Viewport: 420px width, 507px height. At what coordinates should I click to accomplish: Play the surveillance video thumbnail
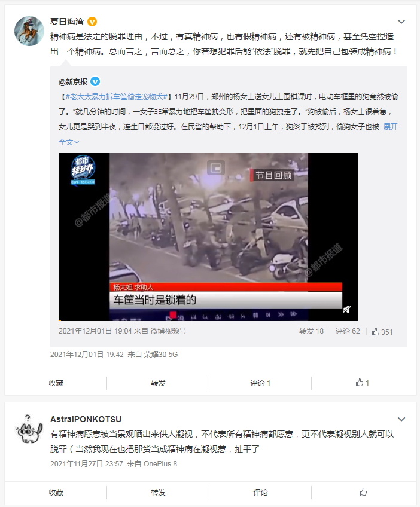(x=208, y=237)
